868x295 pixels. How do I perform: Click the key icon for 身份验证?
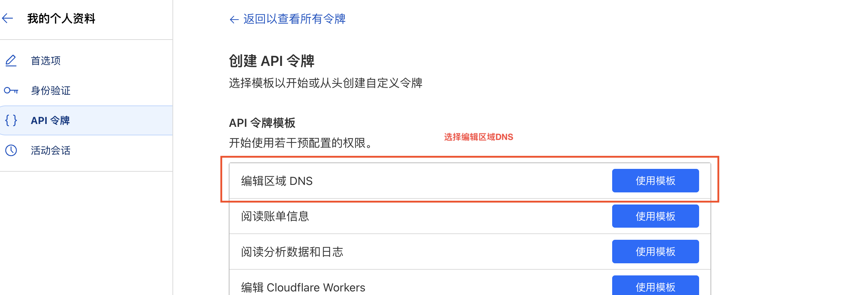pyautogui.click(x=11, y=90)
